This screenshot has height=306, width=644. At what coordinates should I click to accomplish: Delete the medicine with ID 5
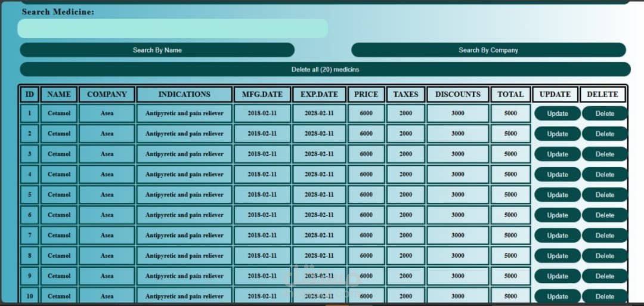coord(605,194)
